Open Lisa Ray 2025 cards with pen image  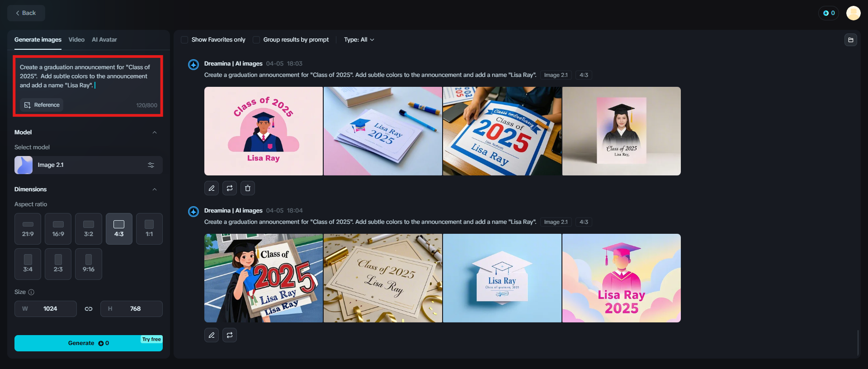[x=383, y=131]
